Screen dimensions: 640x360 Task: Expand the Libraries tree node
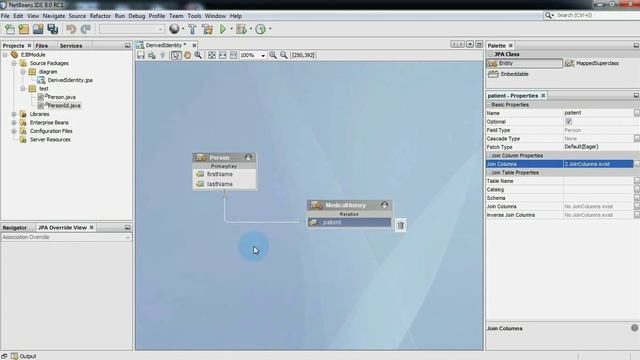14,114
